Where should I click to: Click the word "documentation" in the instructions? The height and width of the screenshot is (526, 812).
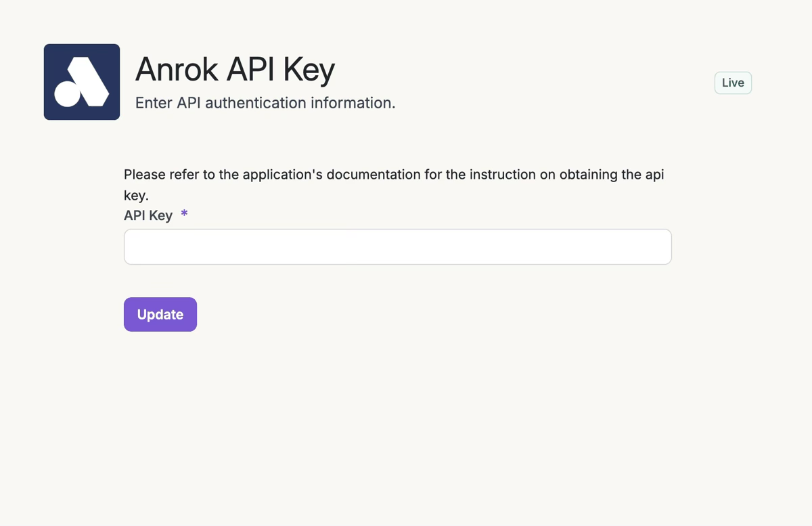point(374,175)
